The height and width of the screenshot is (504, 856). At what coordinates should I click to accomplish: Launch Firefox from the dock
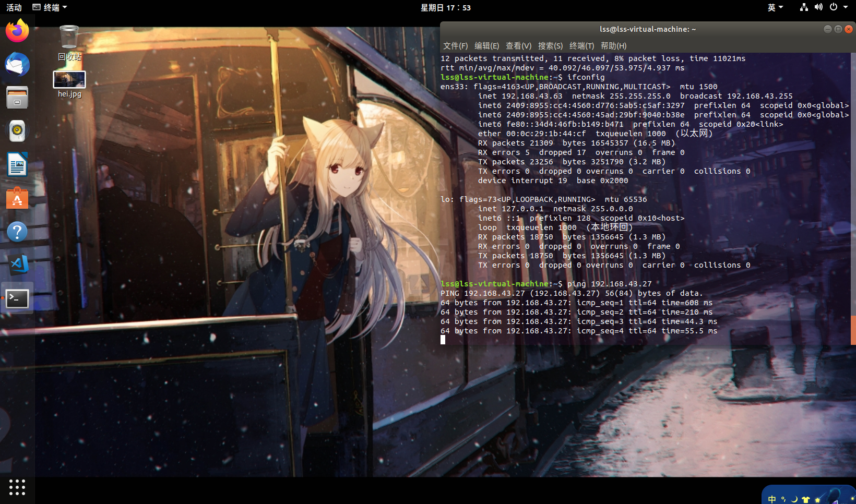click(x=17, y=31)
